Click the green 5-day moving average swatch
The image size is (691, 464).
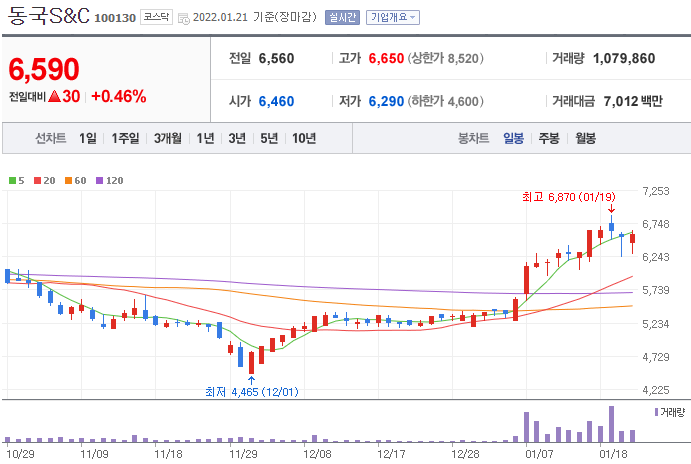[12, 180]
